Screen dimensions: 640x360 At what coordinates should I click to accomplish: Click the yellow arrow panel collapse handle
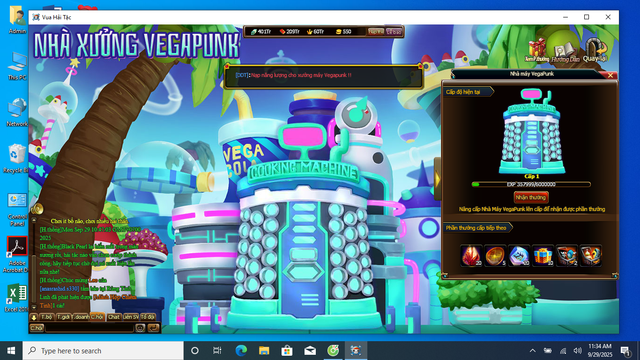point(438,178)
